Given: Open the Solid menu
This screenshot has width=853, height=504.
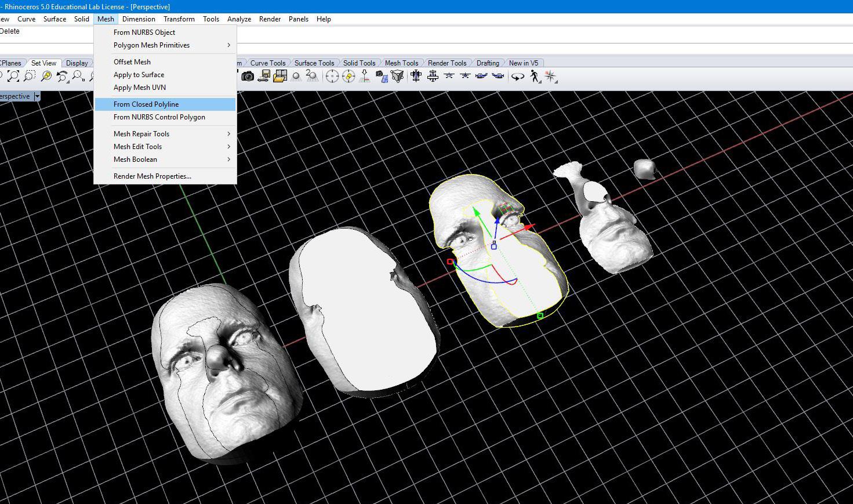Looking at the screenshot, I should pos(82,19).
